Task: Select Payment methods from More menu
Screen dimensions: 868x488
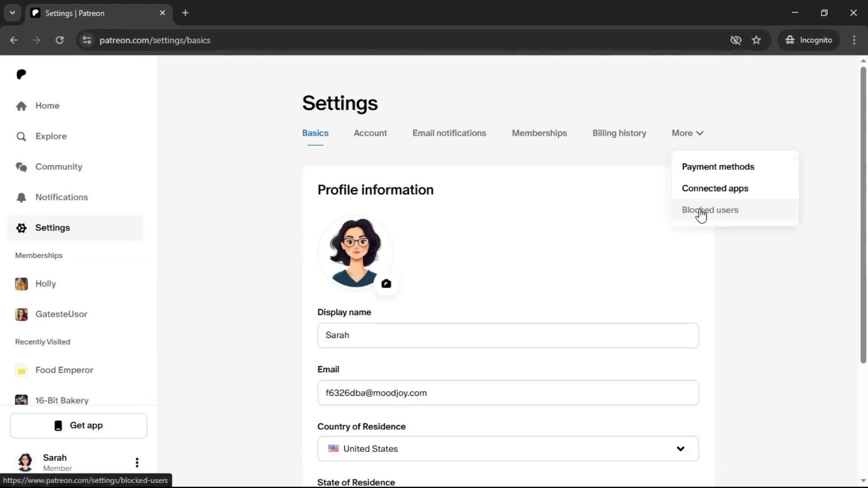Action: pyautogui.click(x=735, y=167)
